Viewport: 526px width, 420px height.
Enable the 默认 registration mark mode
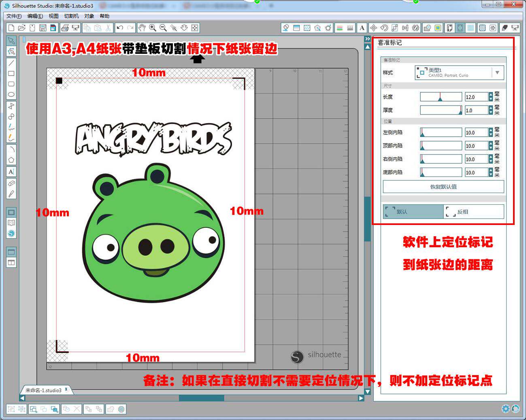coord(413,212)
